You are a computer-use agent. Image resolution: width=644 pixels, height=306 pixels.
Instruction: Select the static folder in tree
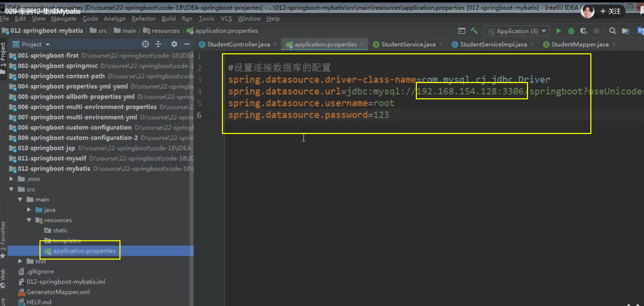[x=60, y=230]
